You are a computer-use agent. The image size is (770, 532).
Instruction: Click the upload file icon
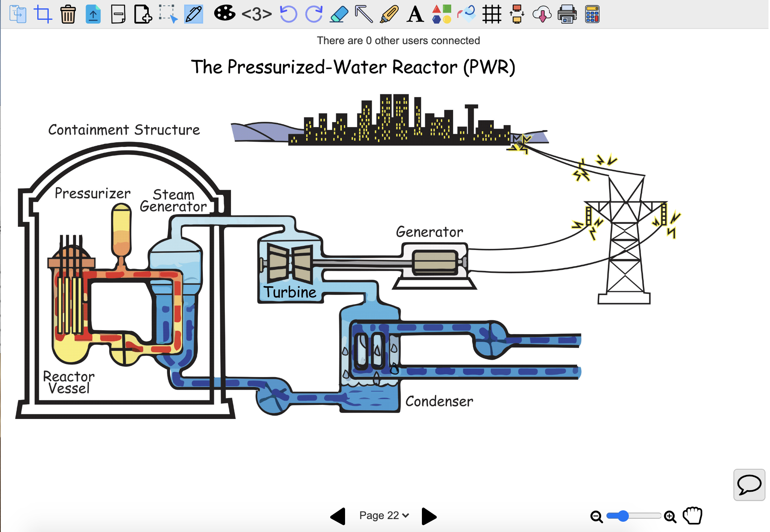93,14
